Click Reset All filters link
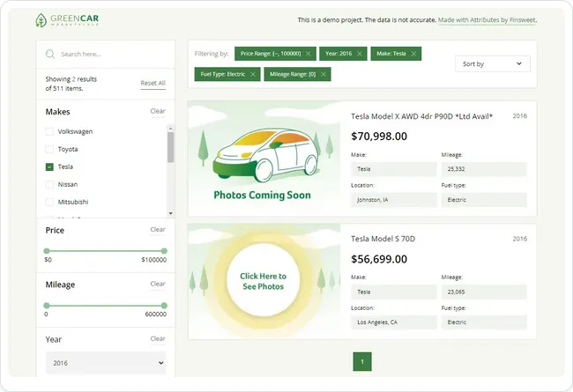This screenshot has height=392, width=573. tap(153, 84)
